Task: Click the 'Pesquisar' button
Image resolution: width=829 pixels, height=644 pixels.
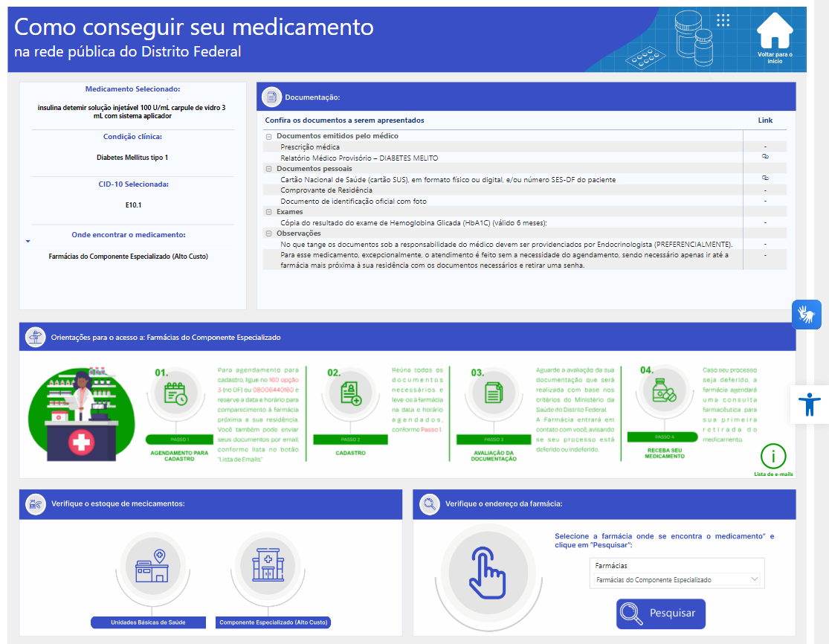Action: pyautogui.click(x=661, y=614)
